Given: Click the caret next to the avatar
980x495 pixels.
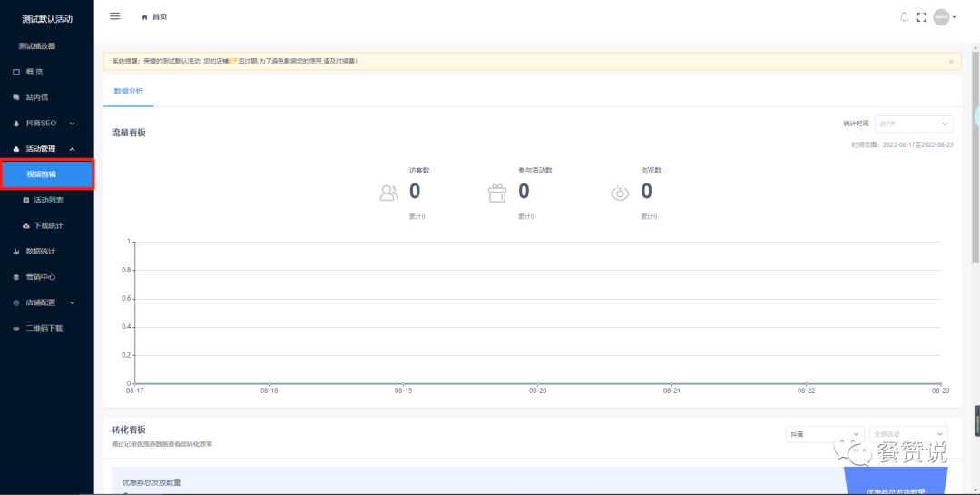Looking at the screenshot, I should (955, 17).
